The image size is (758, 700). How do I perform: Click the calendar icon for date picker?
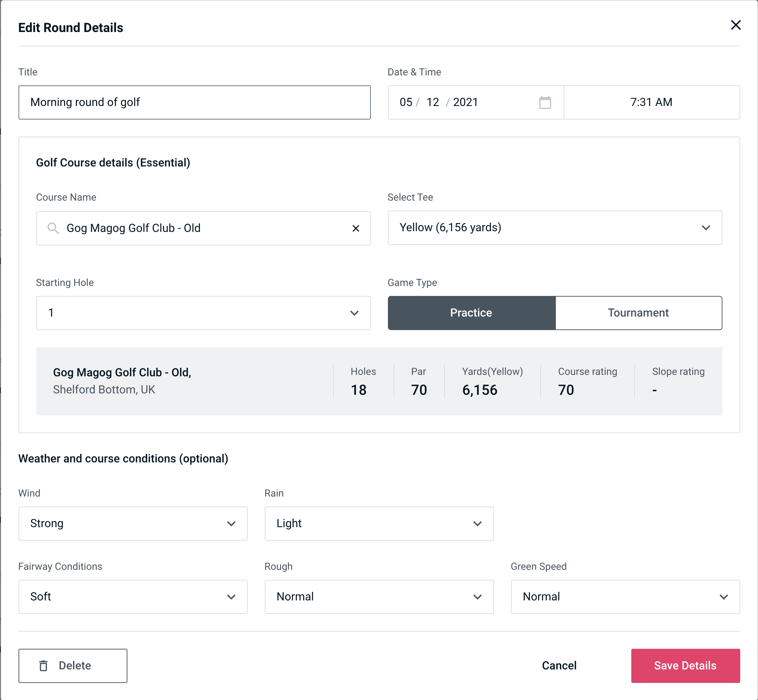tap(546, 102)
